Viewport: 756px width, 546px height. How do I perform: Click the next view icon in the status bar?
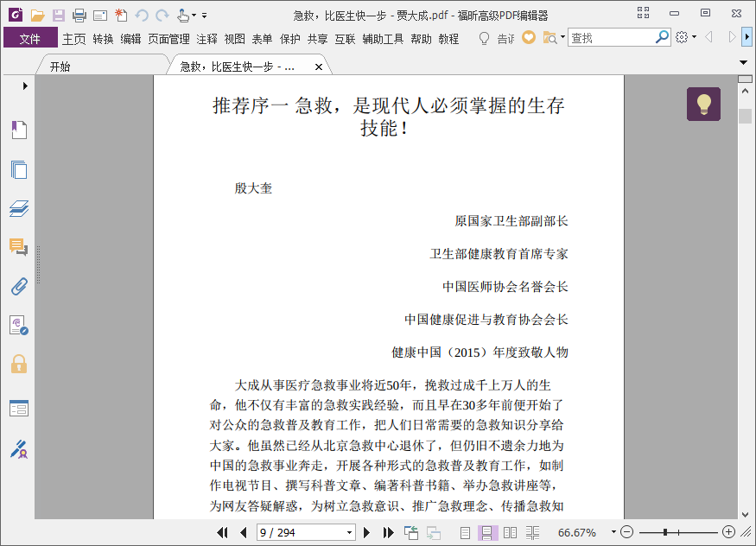pos(433,532)
